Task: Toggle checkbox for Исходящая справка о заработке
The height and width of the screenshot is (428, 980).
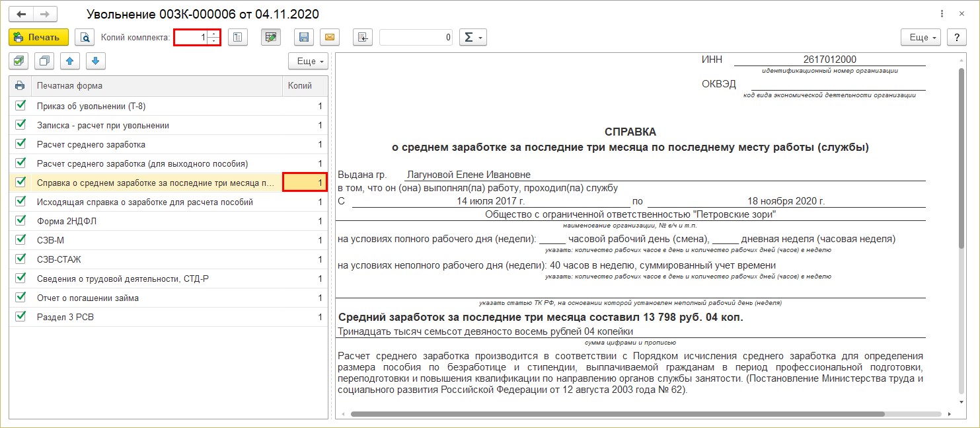Action: [x=20, y=202]
